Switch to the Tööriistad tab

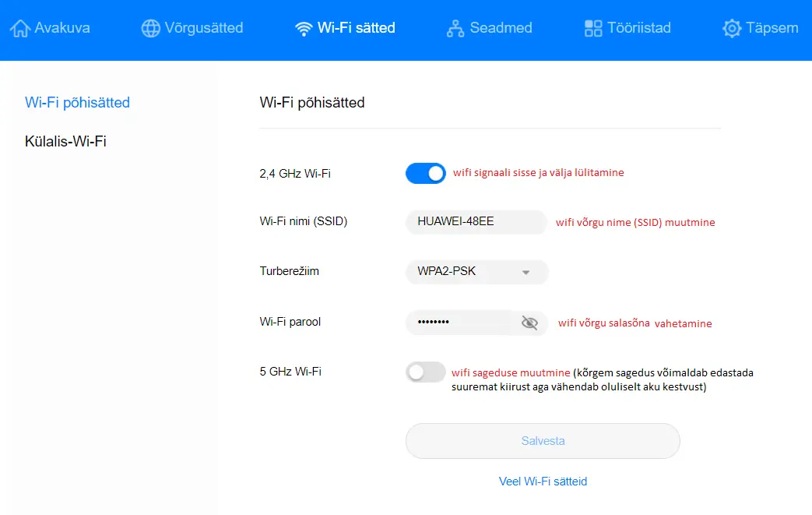coord(627,28)
